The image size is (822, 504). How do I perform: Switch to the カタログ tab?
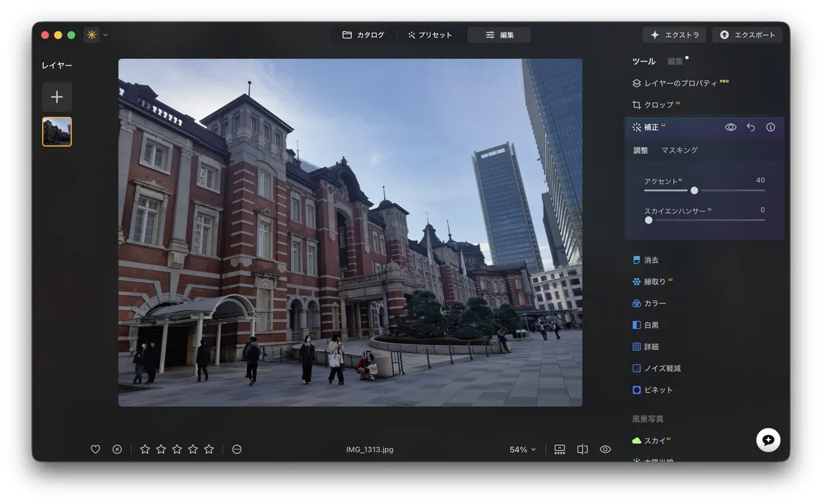[x=364, y=35]
